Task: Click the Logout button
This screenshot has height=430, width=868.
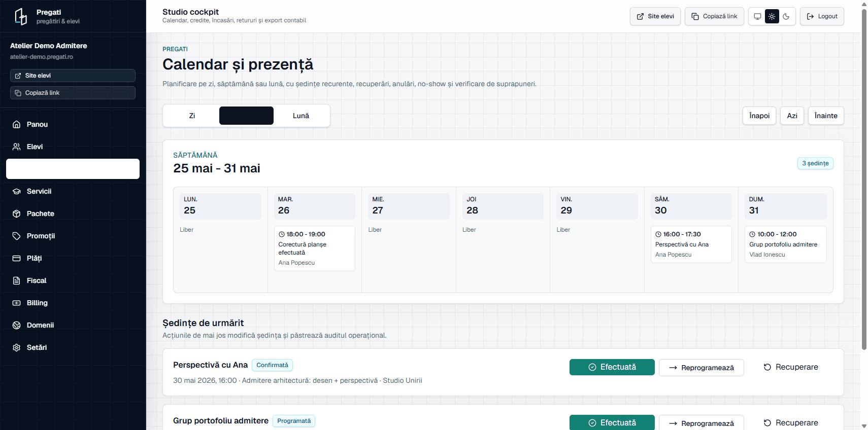Action: point(822,16)
